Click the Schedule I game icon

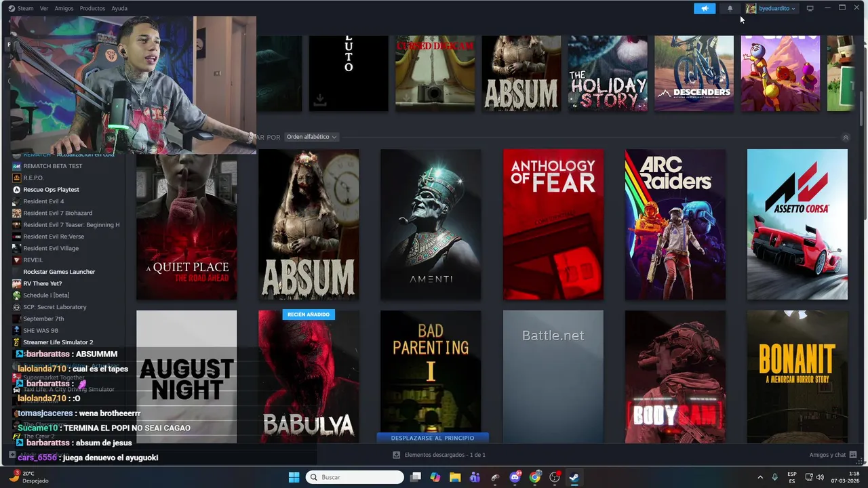[x=17, y=295]
